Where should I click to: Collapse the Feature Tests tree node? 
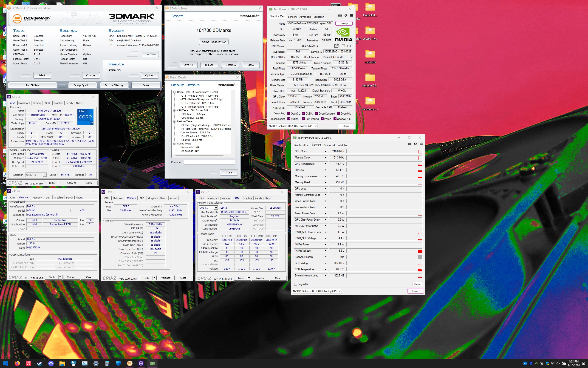pos(175,121)
